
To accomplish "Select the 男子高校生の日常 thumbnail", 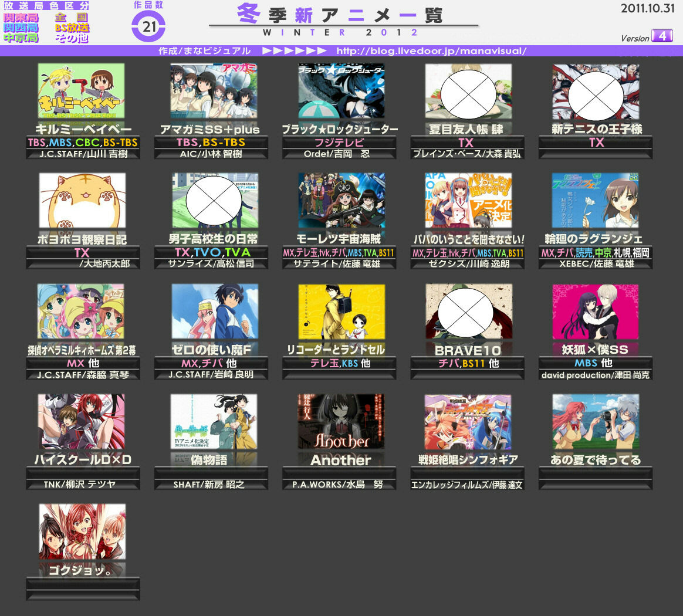I will click(215, 201).
